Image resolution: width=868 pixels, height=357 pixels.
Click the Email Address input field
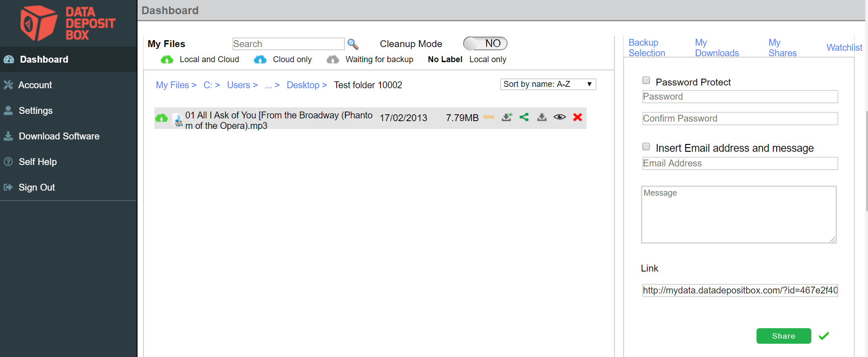coord(740,163)
